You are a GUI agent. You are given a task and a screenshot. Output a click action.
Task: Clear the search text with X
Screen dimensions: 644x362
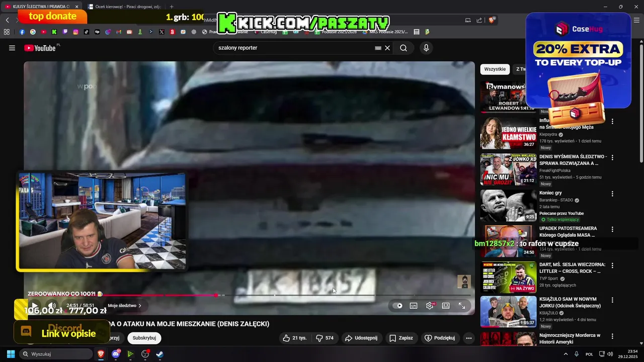point(387,48)
